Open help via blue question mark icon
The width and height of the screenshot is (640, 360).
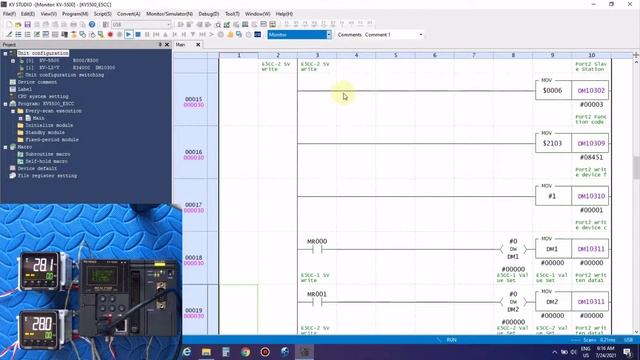92,25
